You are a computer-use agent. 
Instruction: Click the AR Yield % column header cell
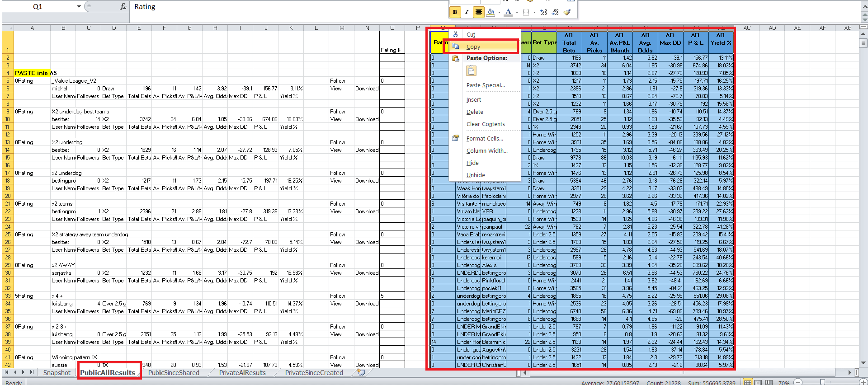[721, 42]
